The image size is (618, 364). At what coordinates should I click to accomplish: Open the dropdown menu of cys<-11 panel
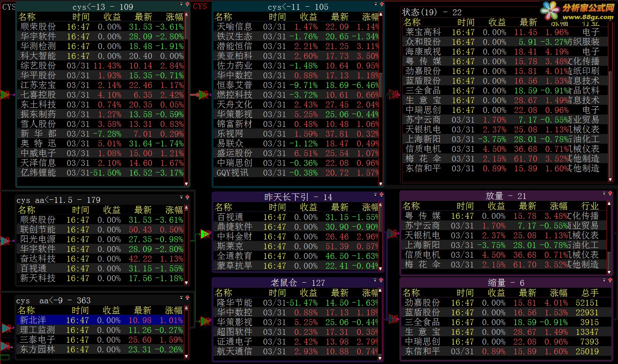point(376,4)
